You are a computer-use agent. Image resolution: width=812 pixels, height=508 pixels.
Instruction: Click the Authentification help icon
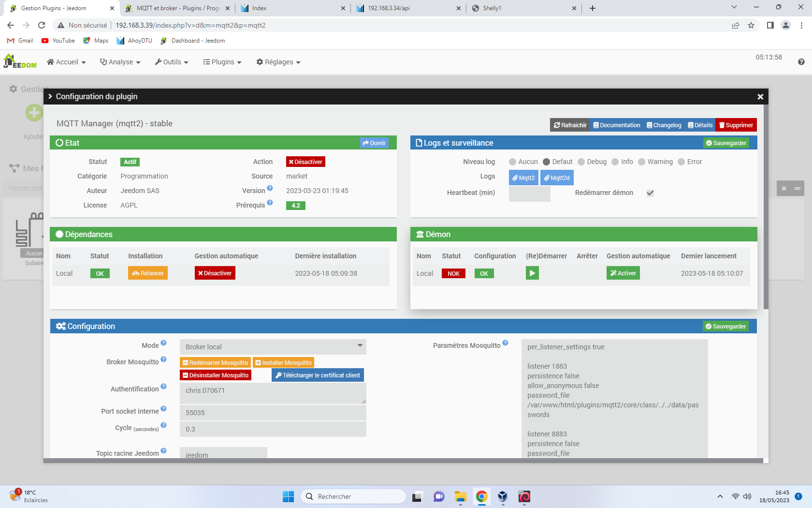pyautogui.click(x=163, y=387)
